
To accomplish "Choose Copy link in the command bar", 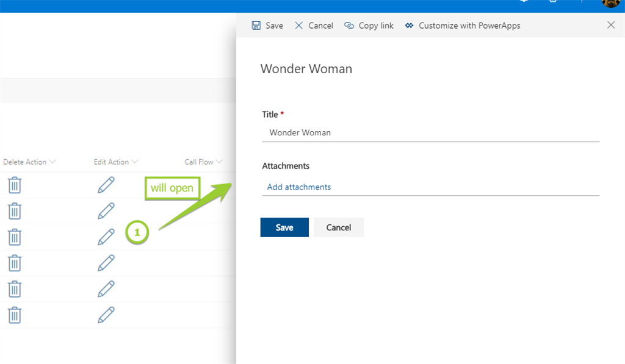I will click(x=369, y=26).
